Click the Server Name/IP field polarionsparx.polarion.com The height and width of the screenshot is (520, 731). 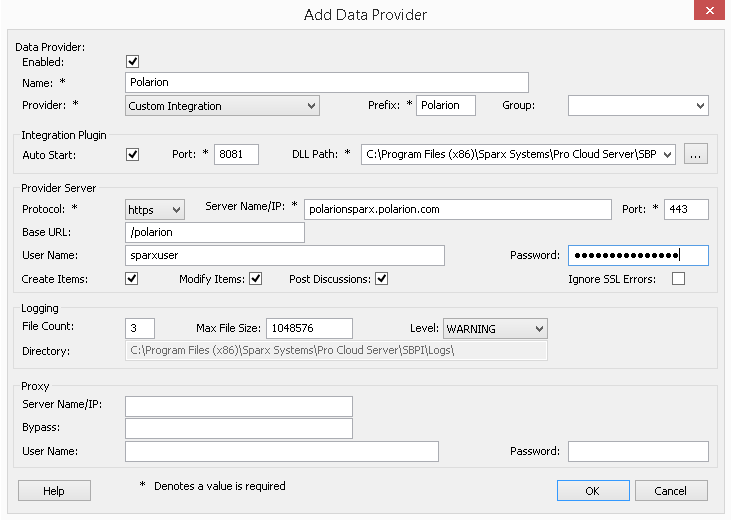pos(458,209)
